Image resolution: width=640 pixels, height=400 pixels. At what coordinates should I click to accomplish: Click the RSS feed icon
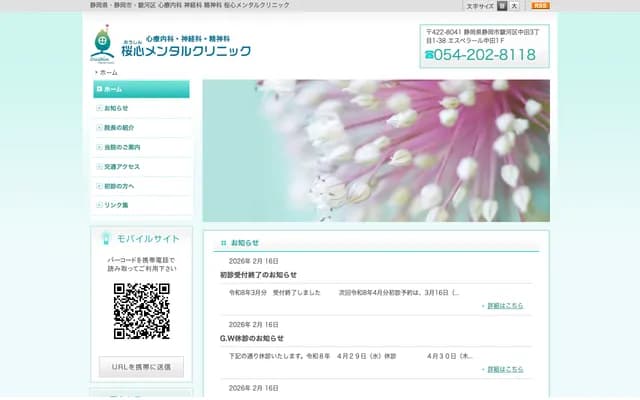pyautogui.click(x=540, y=6)
